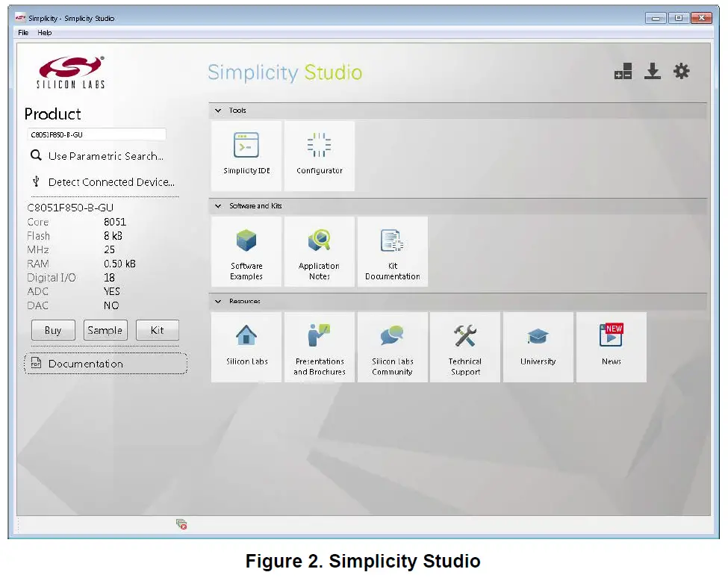Collapse the Resources section
This screenshot has width=728, height=578.
tap(218, 301)
